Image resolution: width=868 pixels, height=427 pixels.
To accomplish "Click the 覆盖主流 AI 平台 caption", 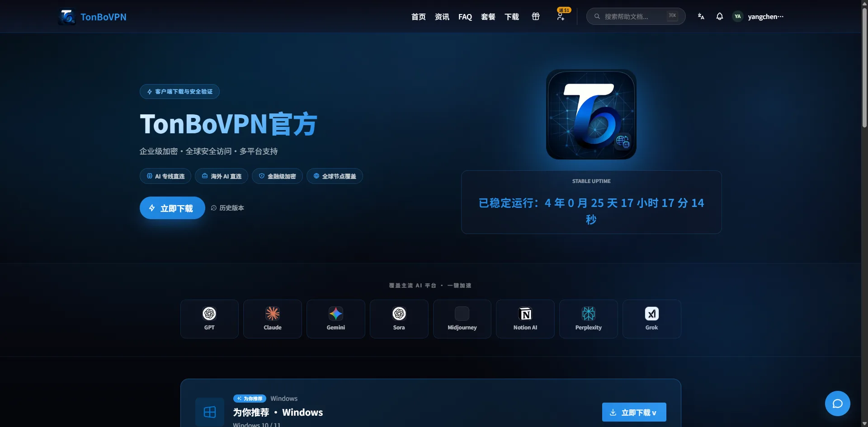I will (430, 286).
